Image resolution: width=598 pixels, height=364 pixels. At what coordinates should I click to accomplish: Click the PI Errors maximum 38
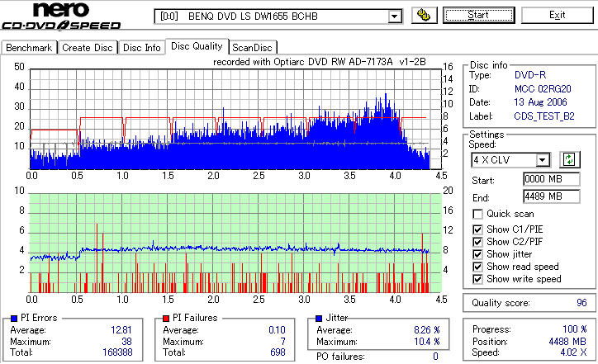click(126, 342)
